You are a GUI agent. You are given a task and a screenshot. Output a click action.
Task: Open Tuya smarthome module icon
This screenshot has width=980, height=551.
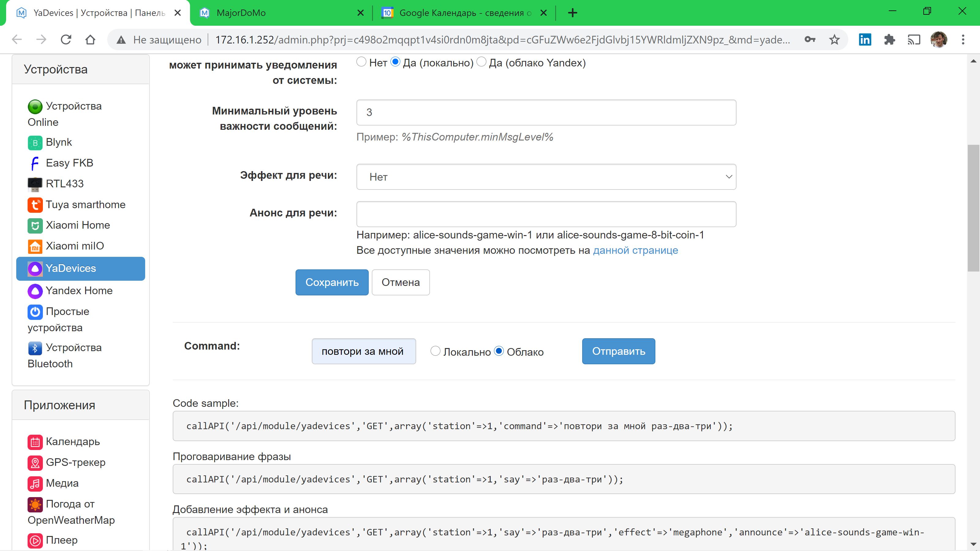pos(35,205)
